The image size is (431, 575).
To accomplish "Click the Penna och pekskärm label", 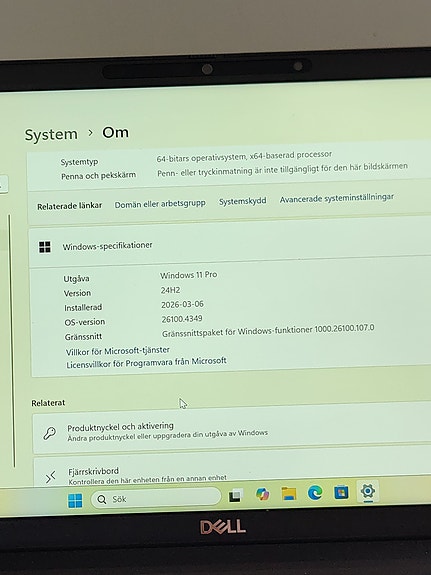I will (98, 176).
